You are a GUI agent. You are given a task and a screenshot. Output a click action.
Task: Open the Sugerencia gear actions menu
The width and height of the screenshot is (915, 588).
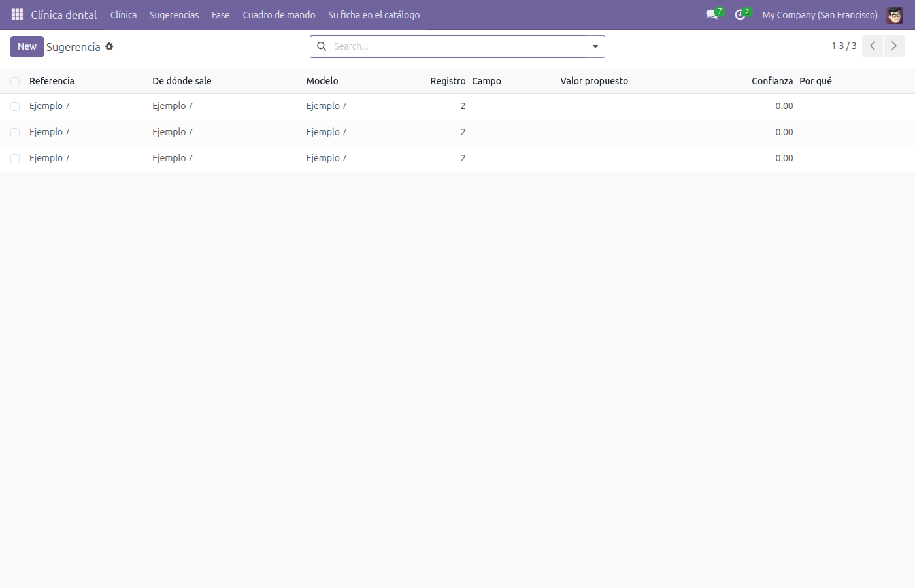coord(109,46)
